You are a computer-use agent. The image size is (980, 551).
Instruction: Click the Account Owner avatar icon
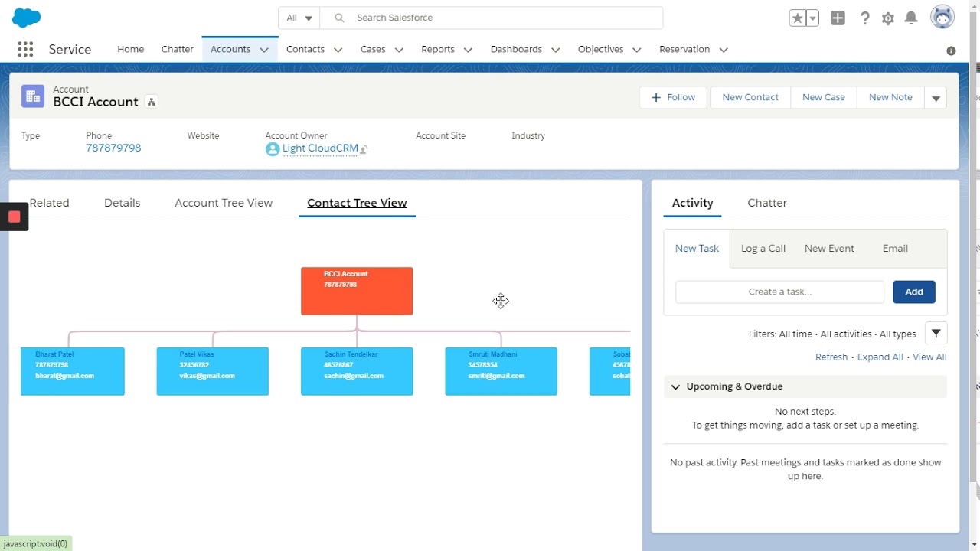tap(273, 149)
